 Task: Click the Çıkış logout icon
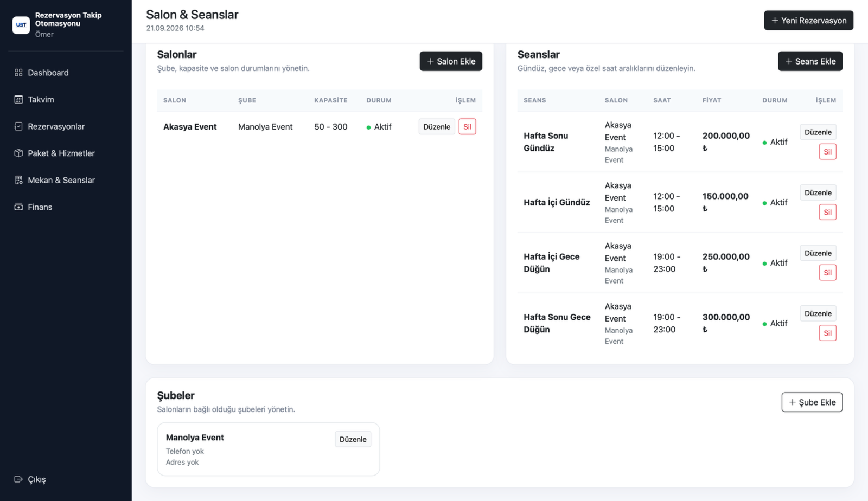[x=18, y=479]
